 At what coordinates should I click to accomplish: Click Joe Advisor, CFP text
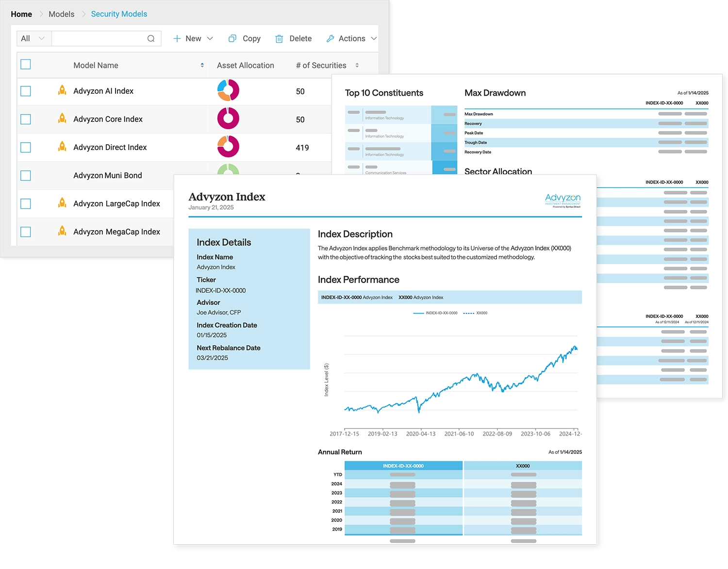218,313
